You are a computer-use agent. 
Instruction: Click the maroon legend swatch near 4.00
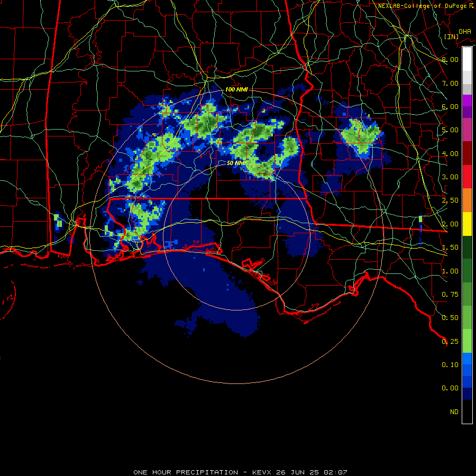click(x=467, y=153)
